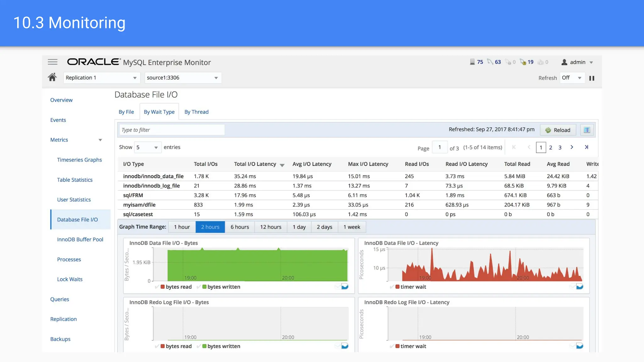The width and height of the screenshot is (644, 362).
Task: Go to previous page arrow
Action: pos(529,147)
